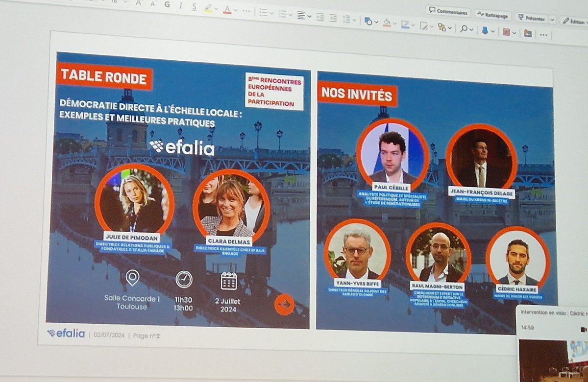Screen dimensions: 588x382
Task: Open the Find search tool
Action: [x=464, y=28]
